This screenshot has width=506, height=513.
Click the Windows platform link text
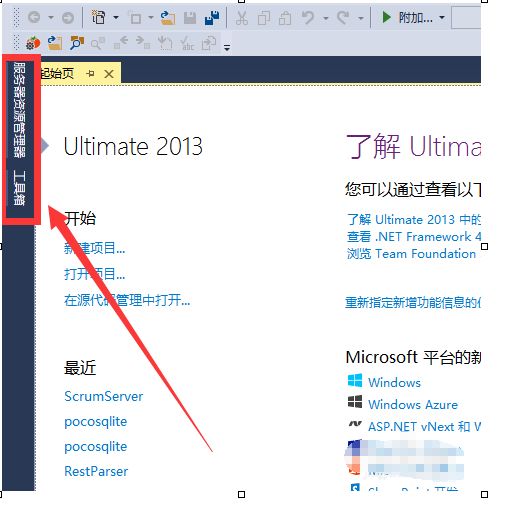[x=394, y=382]
